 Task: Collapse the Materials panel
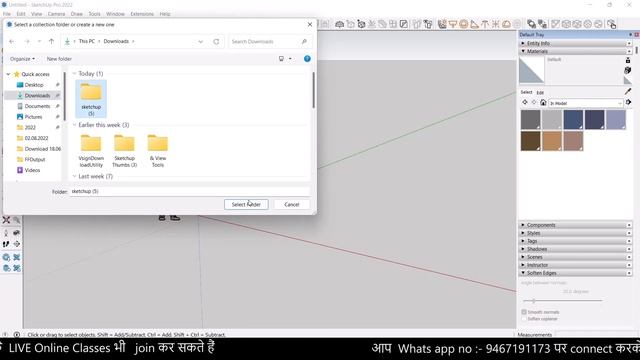point(576,51)
